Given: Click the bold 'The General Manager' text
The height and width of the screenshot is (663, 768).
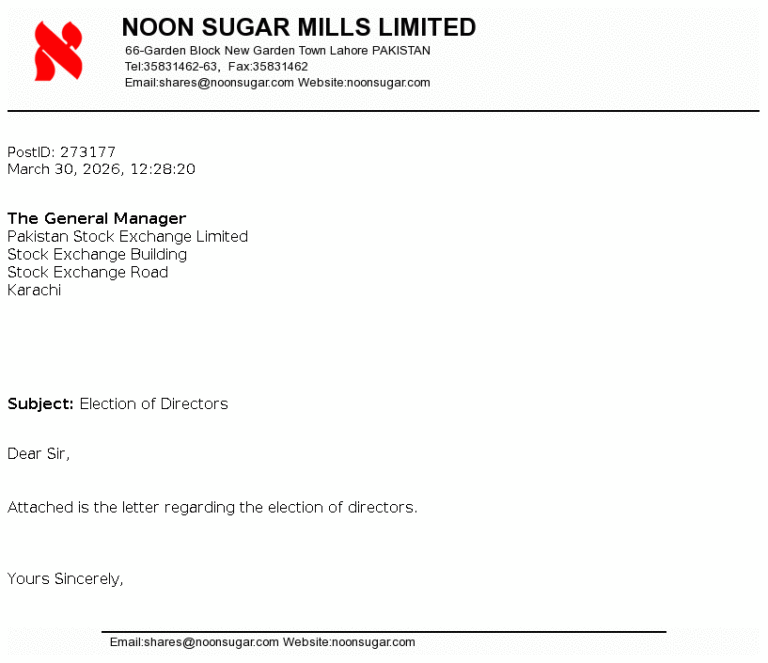Looking at the screenshot, I should click(x=96, y=218).
